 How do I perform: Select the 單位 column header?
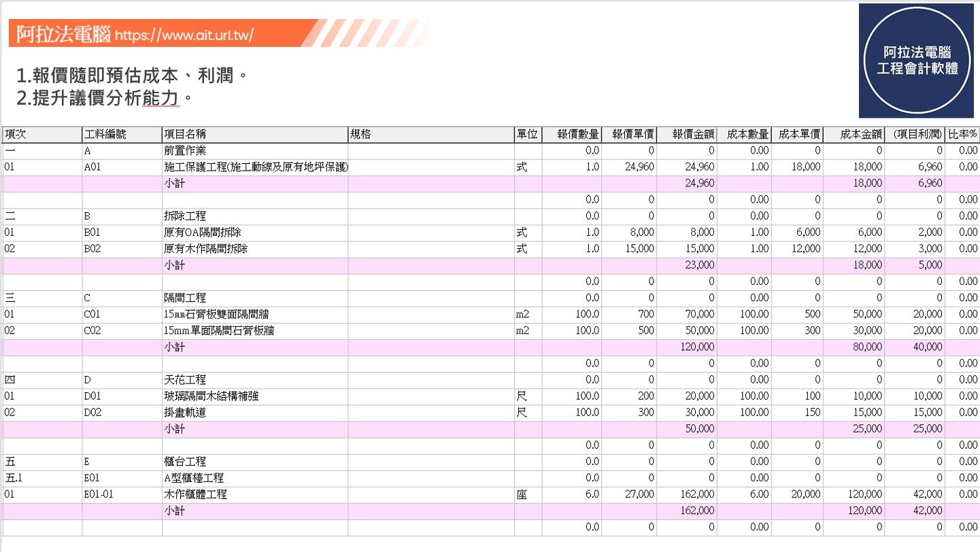coord(528,135)
